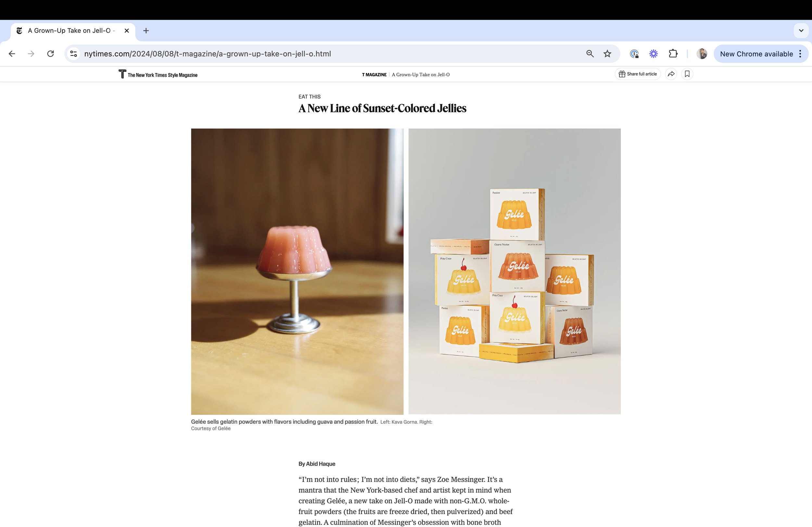Click the purple starburst extension icon
This screenshot has height=527, width=812.
pos(653,54)
